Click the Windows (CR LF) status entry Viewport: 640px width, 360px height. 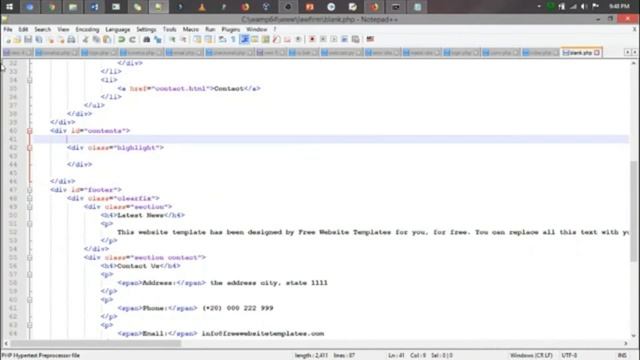531,356
